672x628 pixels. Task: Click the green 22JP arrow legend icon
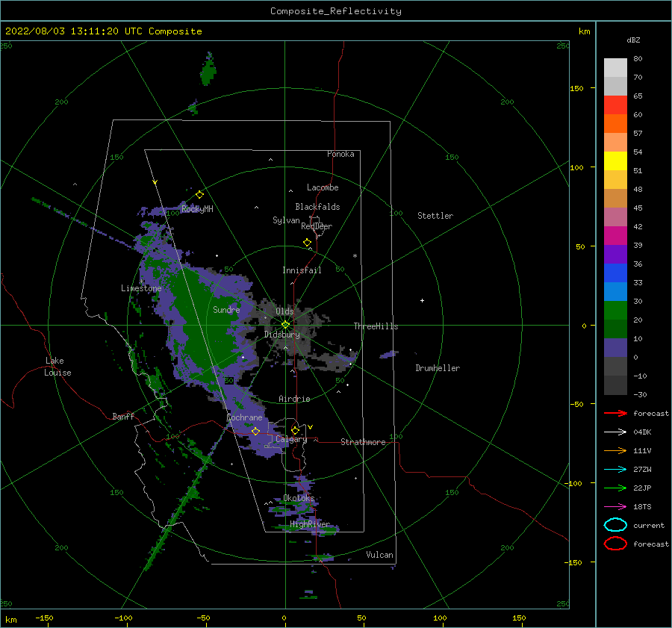pyautogui.click(x=615, y=488)
